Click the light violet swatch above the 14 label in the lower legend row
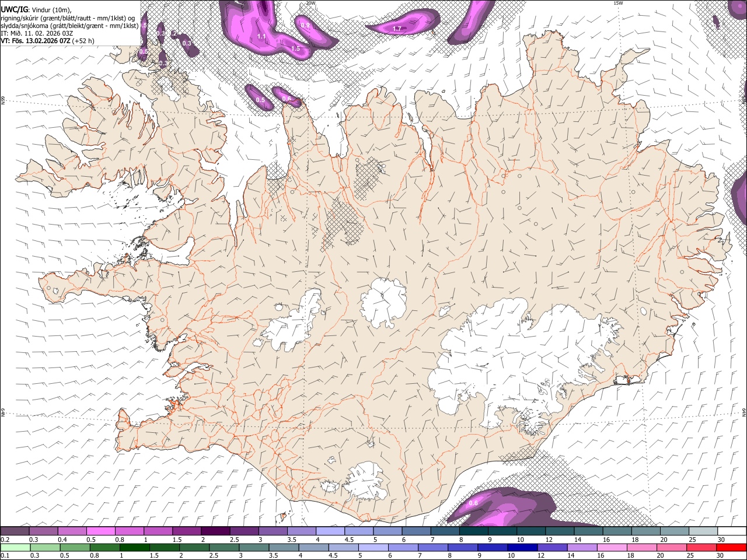 (581, 547)
